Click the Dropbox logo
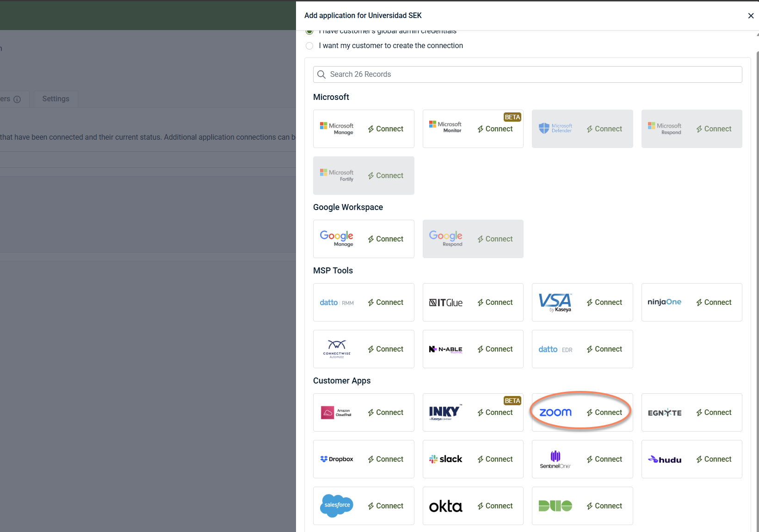759x532 pixels. (x=337, y=459)
